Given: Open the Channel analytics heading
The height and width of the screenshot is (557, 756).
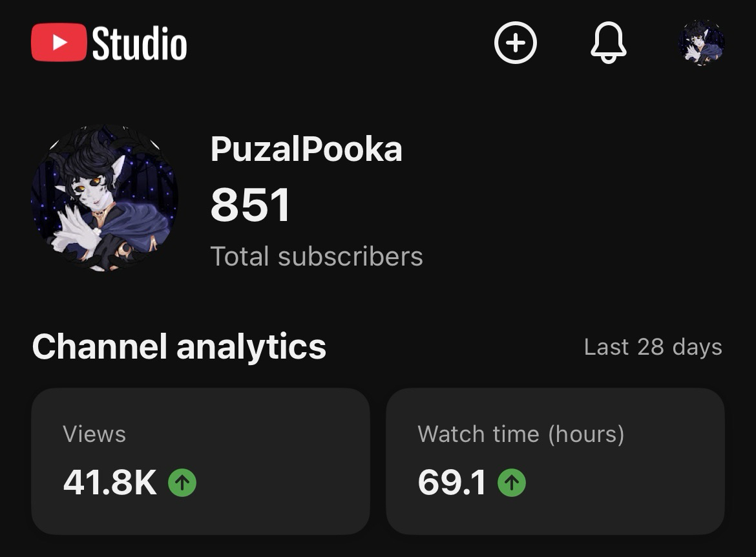Looking at the screenshot, I should (x=179, y=346).
